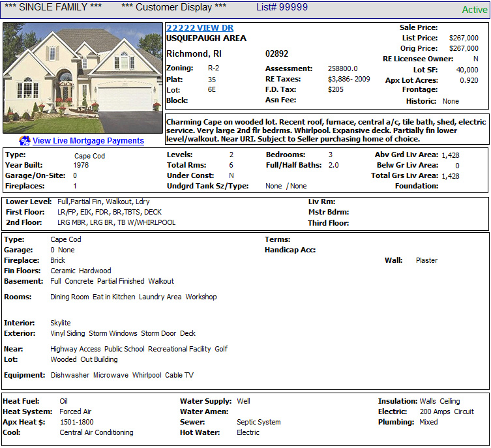Screen dimensions: 491x448
Task: Click the RE Taxes value $3,886- 2009
Action: (x=349, y=79)
